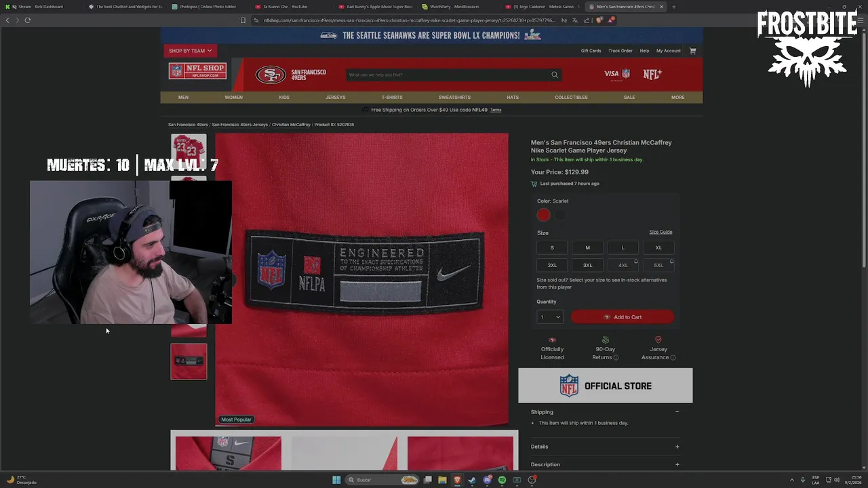Click info icon next to Returns
Image resolution: width=868 pixels, height=488 pixels.
[616, 357]
